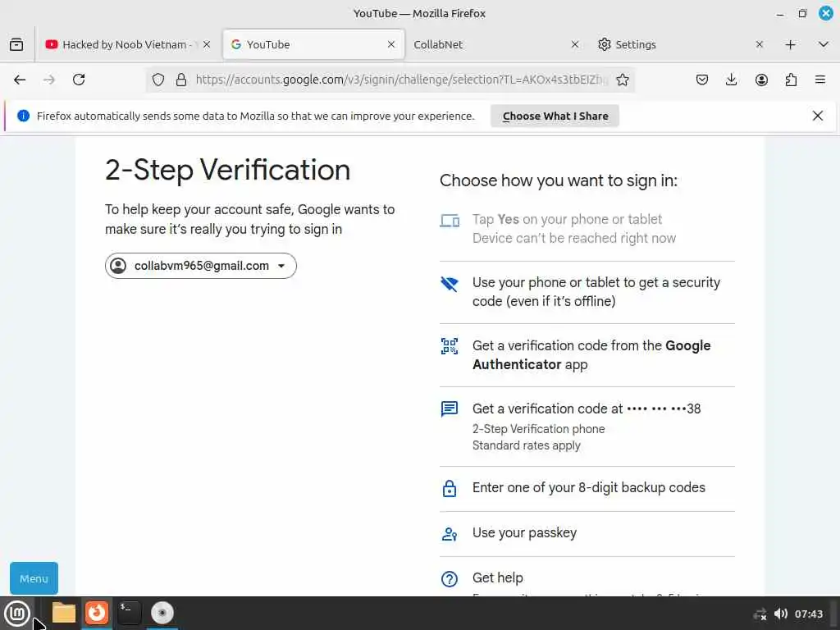Image resolution: width=840 pixels, height=630 pixels.
Task: Open the Linux Mint start menu
Action: click(x=17, y=613)
